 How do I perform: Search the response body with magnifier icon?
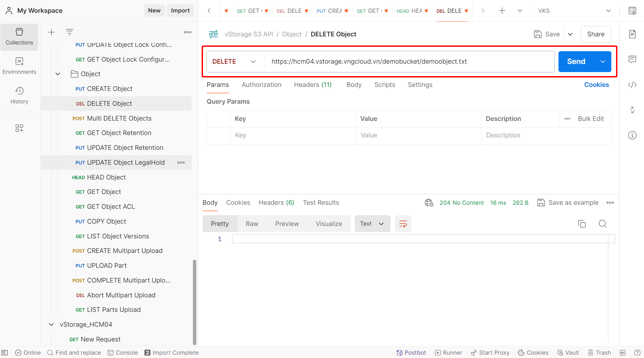click(602, 224)
